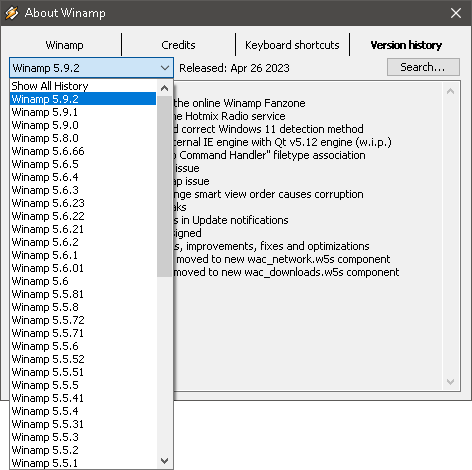This screenshot has height=470, width=472.
Task: Click the Hotmix Radio service line
Action: pyautogui.click(x=229, y=116)
